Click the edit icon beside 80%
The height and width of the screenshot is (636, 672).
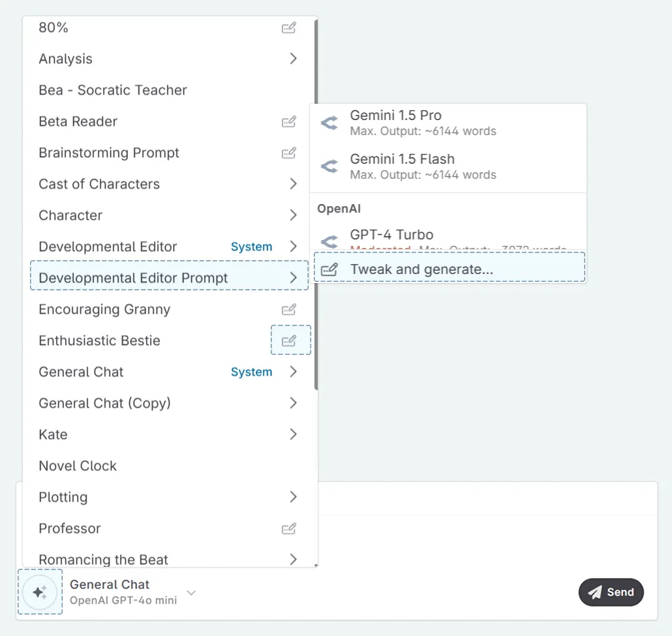coord(289,27)
